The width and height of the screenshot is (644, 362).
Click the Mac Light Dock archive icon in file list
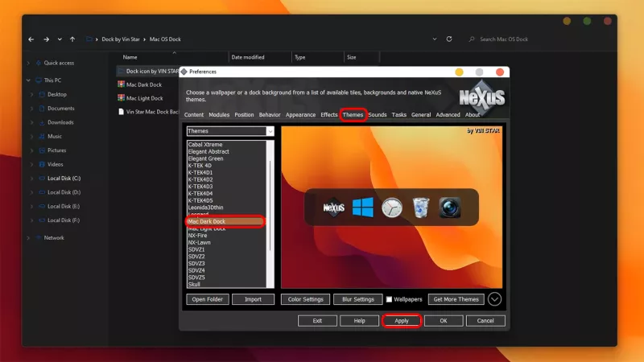122,97
